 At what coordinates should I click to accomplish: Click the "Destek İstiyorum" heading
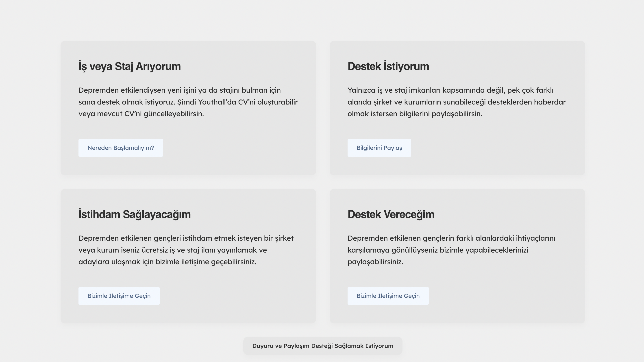pyautogui.click(x=388, y=66)
